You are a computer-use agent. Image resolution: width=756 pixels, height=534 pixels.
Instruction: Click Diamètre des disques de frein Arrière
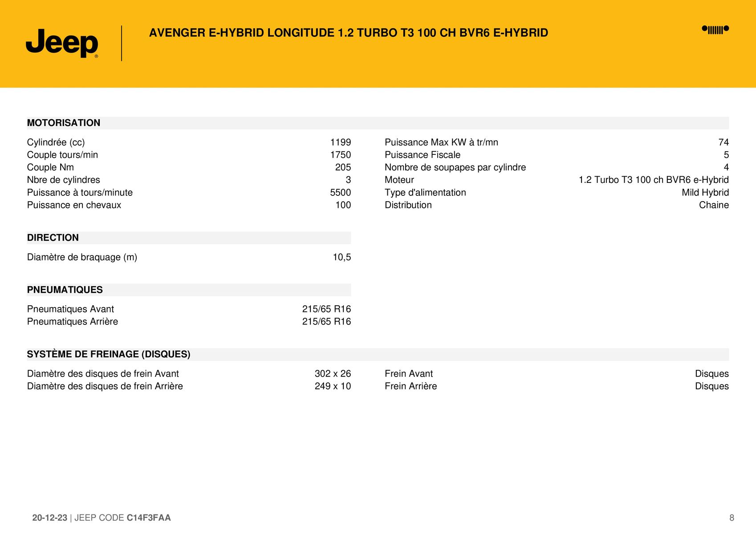pyautogui.click(x=105, y=386)
